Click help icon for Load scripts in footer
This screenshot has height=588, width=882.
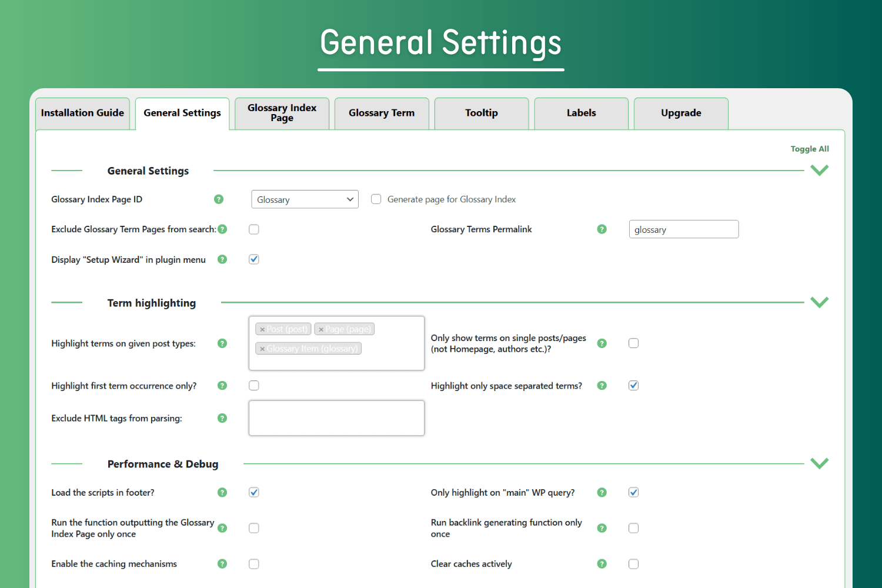click(222, 493)
